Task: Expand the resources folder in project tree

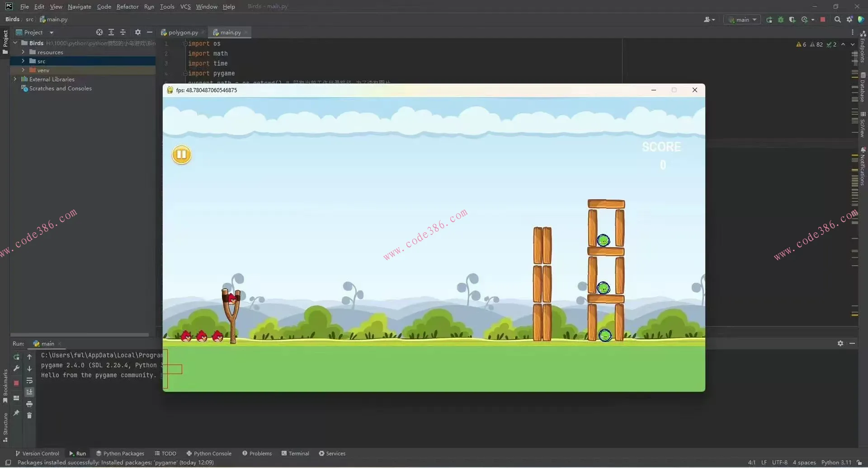Action: (23, 52)
